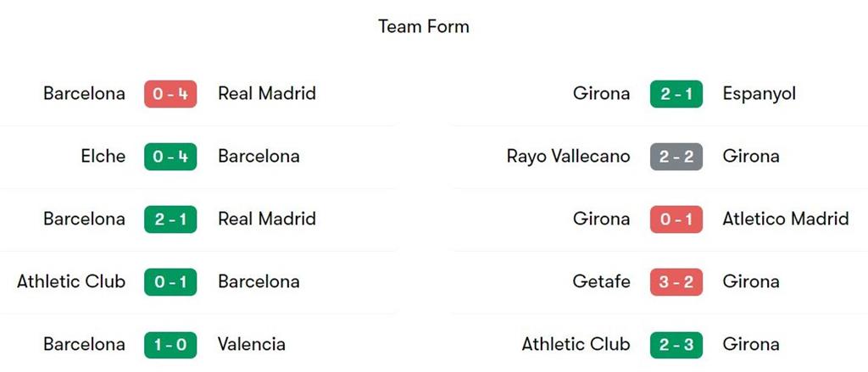
Task: Open the Getafe team link
Action: (604, 282)
